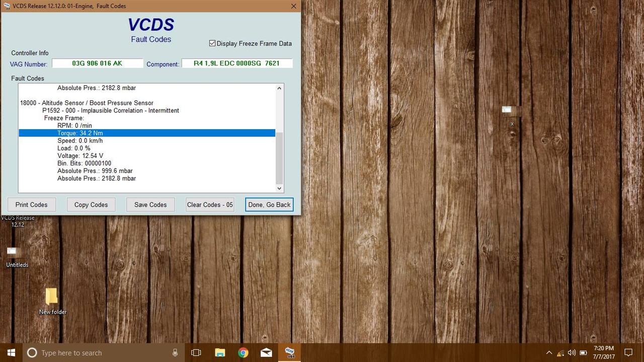Viewport: 644px width, 362px height.
Task: Click the fault list scrollbar thumb
Action: [280, 158]
